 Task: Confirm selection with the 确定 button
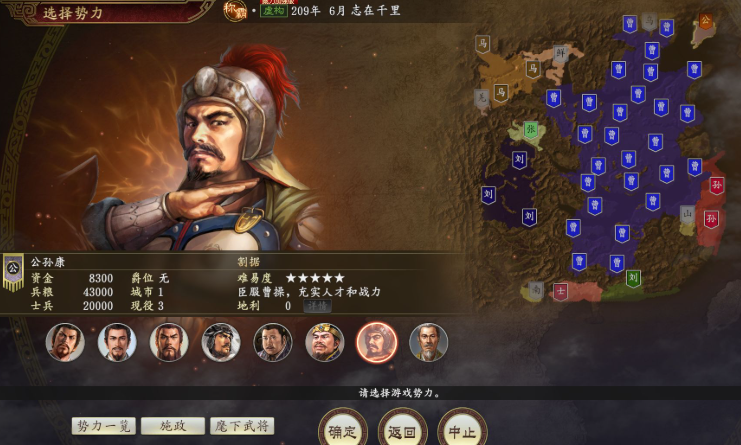coord(343,431)
